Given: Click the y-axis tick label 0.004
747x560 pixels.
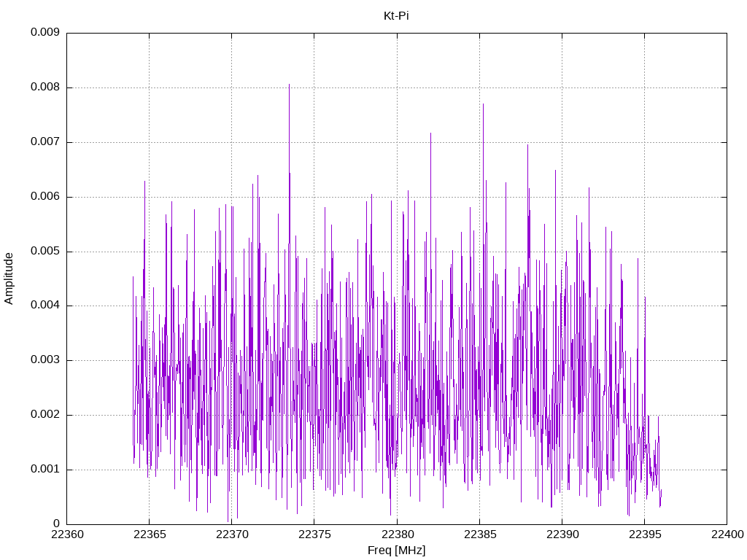Looking at the screenshot, I should coord(45,306).
